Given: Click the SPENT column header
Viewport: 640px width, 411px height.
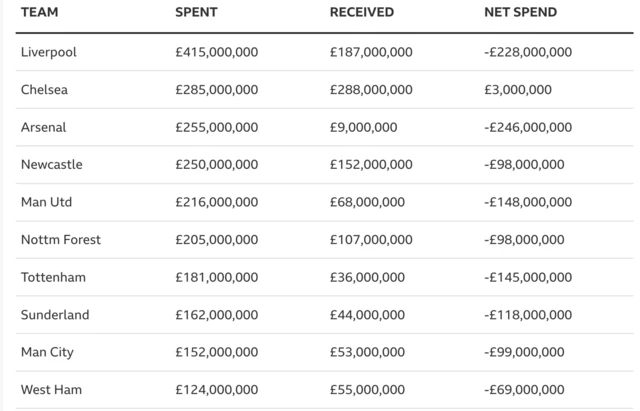Looking at the screenshot, I should tap(196, 13).
